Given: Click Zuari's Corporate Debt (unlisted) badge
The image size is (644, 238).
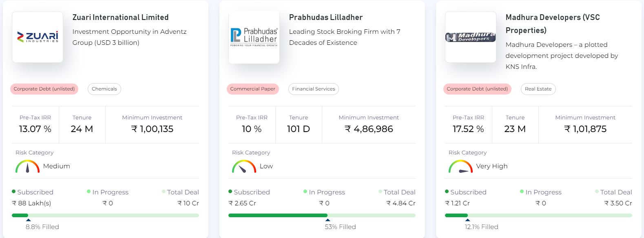Looking at the screenshot, I should 44,89.
